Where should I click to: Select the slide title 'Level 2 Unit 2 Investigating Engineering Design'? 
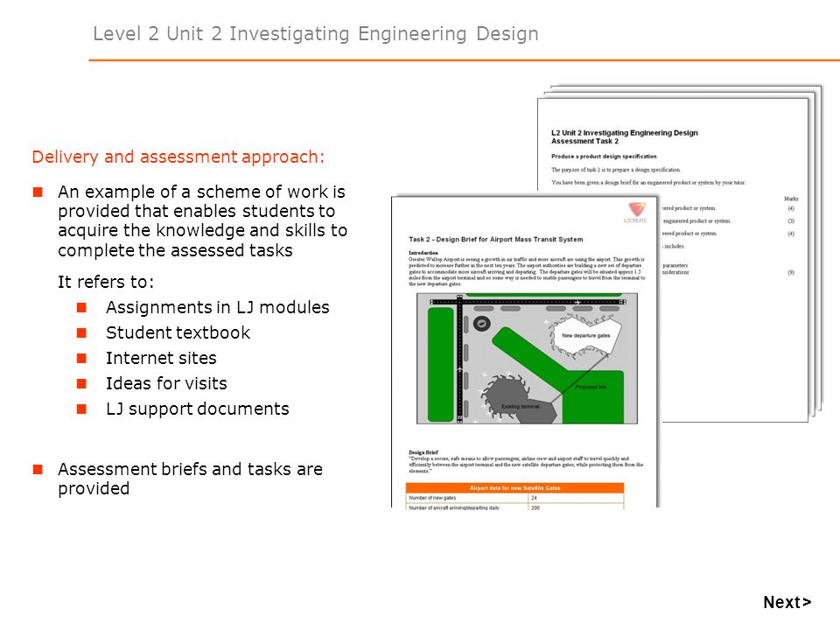pyautogui.click(x=316, y=34)
